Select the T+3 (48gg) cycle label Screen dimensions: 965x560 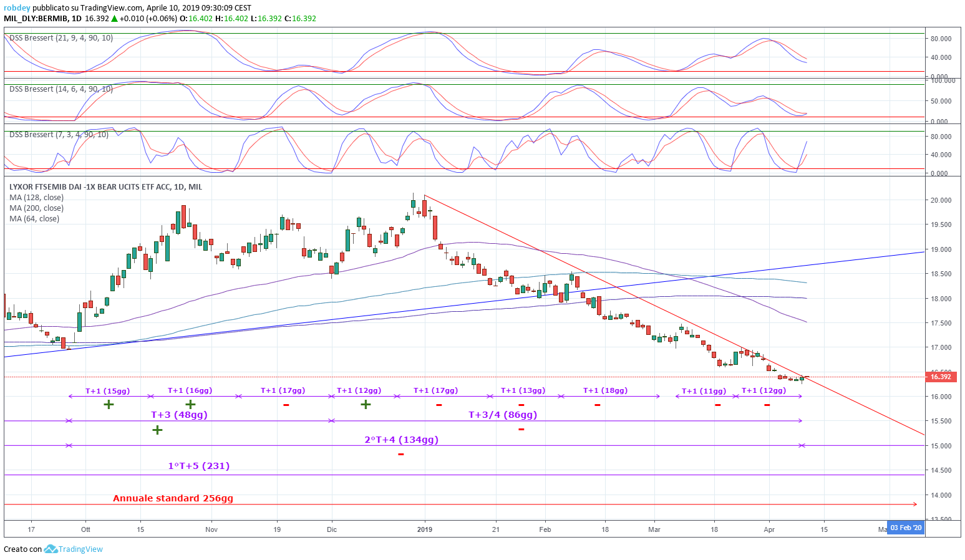tap(180, 415)
